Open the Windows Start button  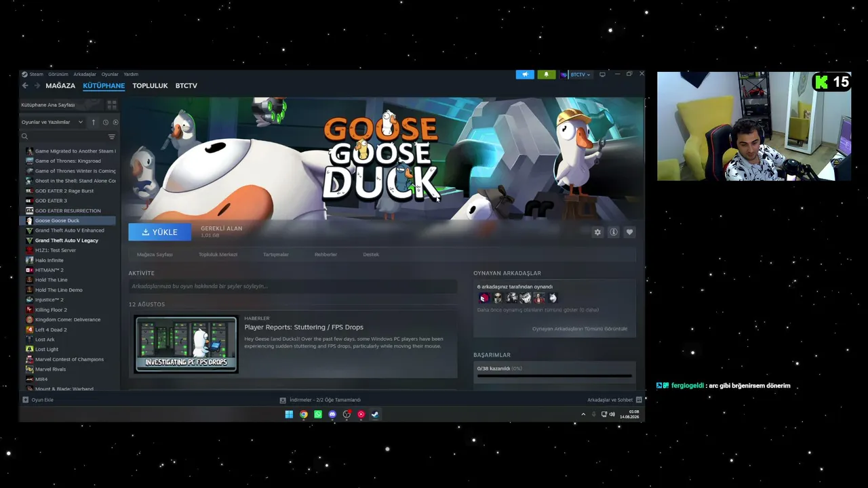click(x=289, y=414)
